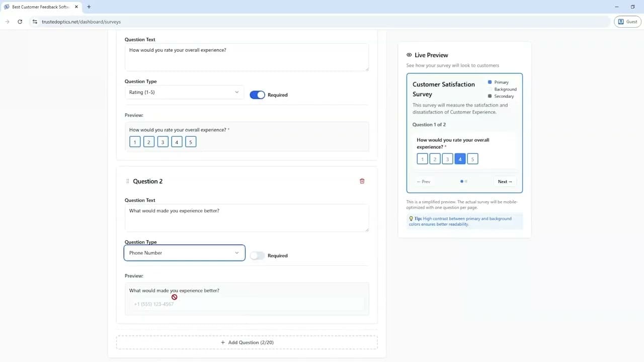
Task: Click the Add Question (2/20) button
Action: (247, 342)
